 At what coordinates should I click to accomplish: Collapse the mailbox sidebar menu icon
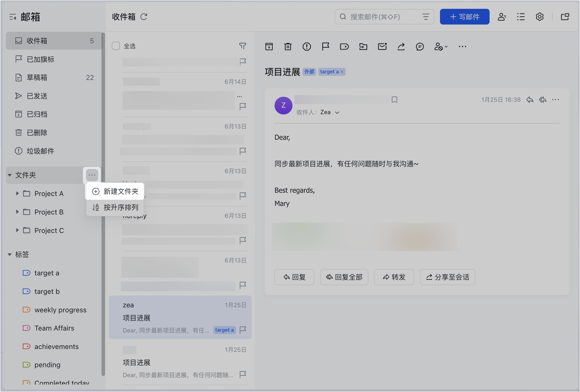[13, 17]
